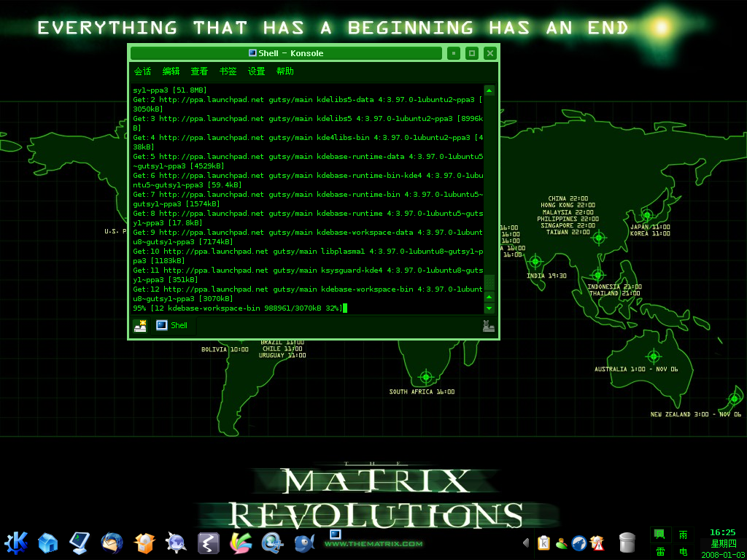The width and height of the screenshot is (747, 560).
Task: Open the blue Home folder icon
Action: pos(47,542)
